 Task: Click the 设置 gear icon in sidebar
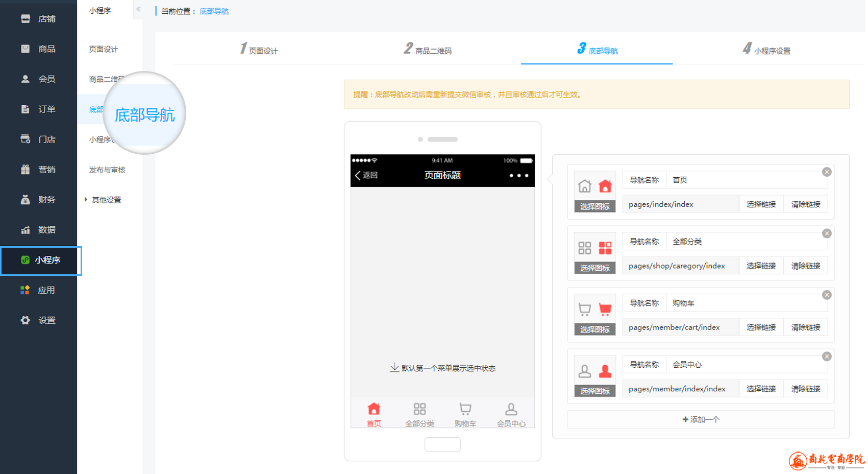(25, 320)
